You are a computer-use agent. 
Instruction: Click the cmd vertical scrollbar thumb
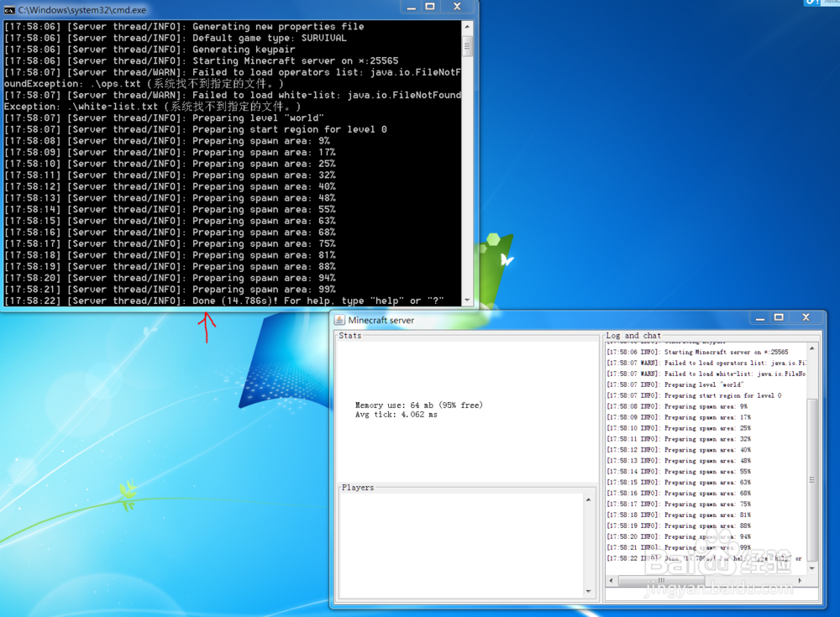click(467, 46)
